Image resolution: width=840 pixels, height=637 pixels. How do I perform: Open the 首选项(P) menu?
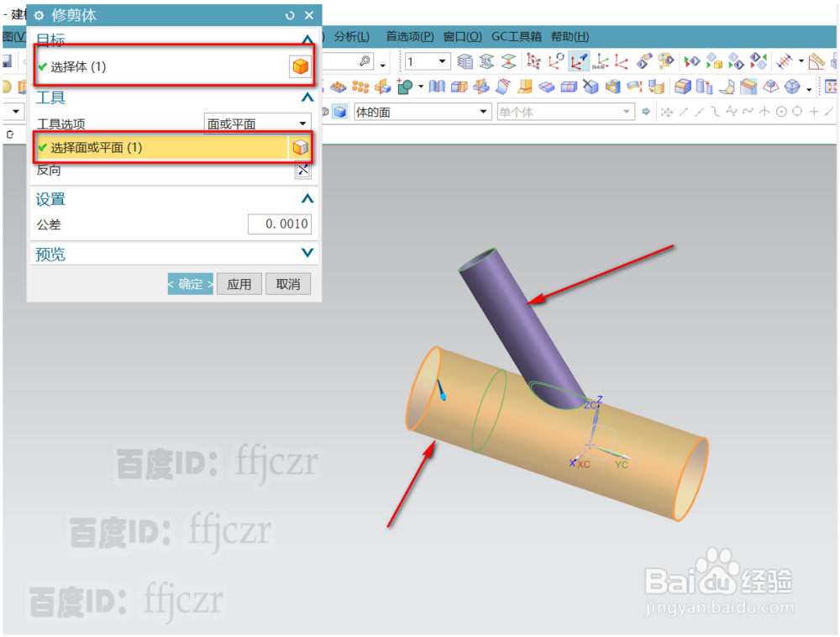410,36
